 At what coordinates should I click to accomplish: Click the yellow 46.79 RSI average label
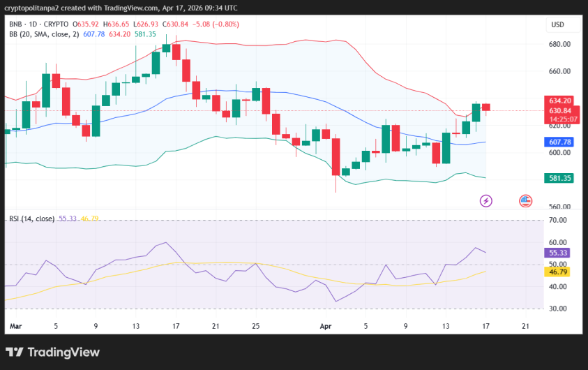(x=559, y=271)
